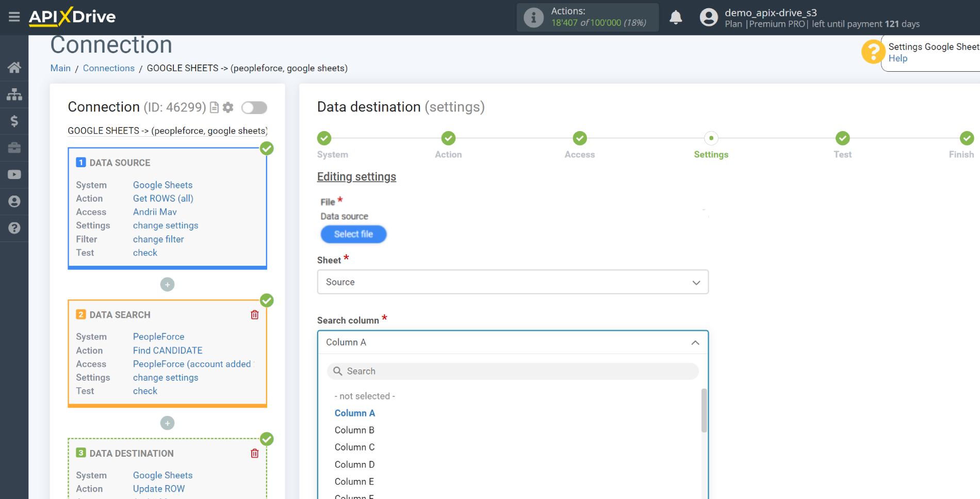The height and width of the screenshot is (499, 980).
Task: Click the search magnifier icon in dropdown
Action: (x=338, y=371)
